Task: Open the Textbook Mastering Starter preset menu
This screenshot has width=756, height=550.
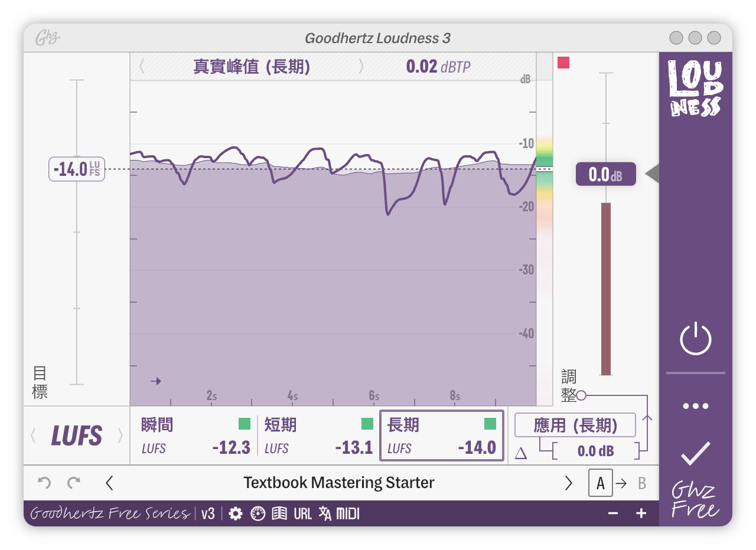Action: tap(339, 483)
